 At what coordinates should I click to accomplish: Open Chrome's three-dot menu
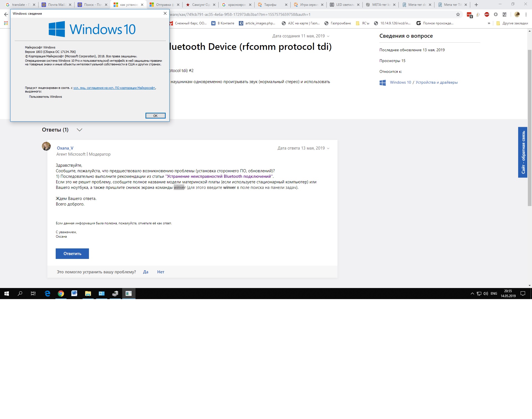pos(526,14)
